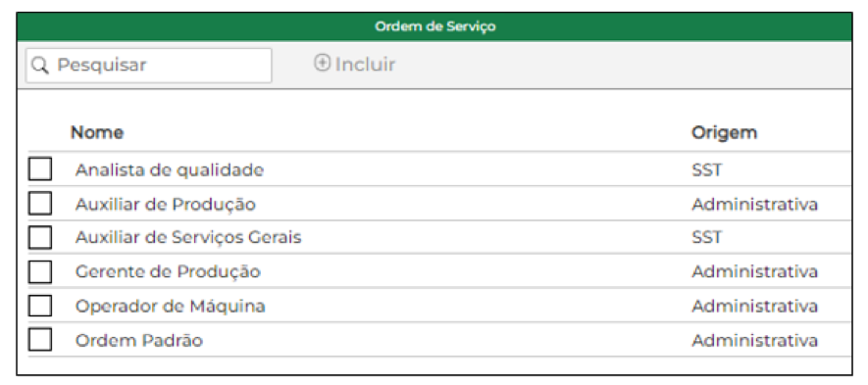The width and height of the screenshot is (868, 385).
Task: Enable the Gerente de Produção checkbox
Action: tap(40, 271)
